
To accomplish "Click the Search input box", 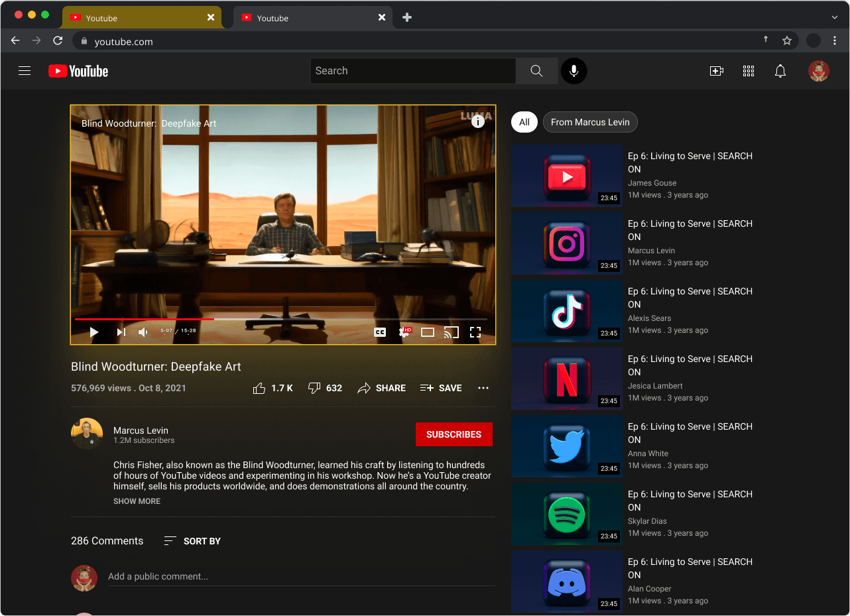I will click(412, 71).
